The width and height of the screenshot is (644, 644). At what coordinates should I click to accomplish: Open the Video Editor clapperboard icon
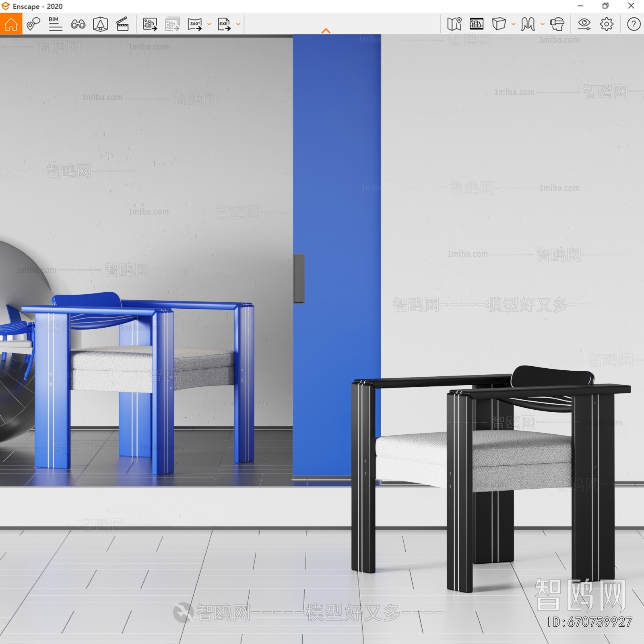(x=122, y=24)
